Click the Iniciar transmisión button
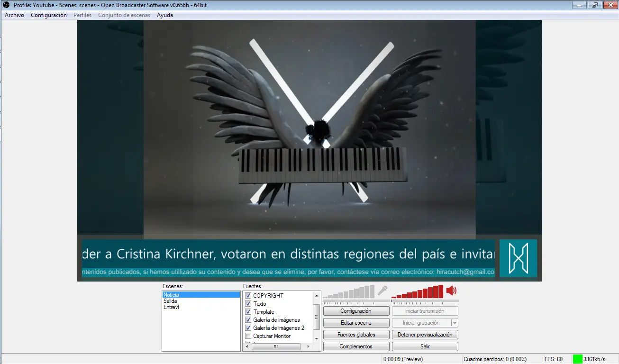Image resolution: width=619 pixels, height=364 pixels. tap(425, 311)
